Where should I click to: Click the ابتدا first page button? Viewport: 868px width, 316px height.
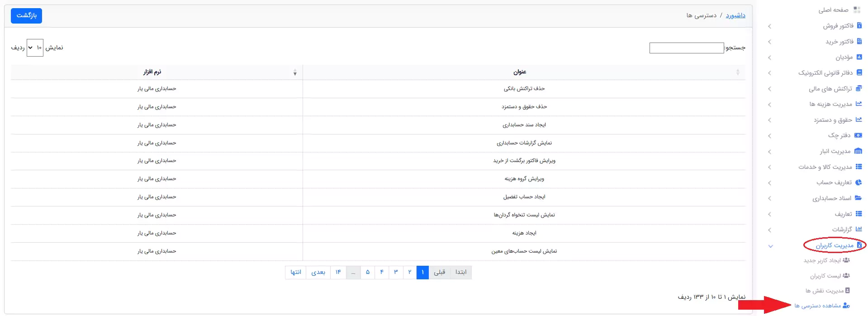461,272
